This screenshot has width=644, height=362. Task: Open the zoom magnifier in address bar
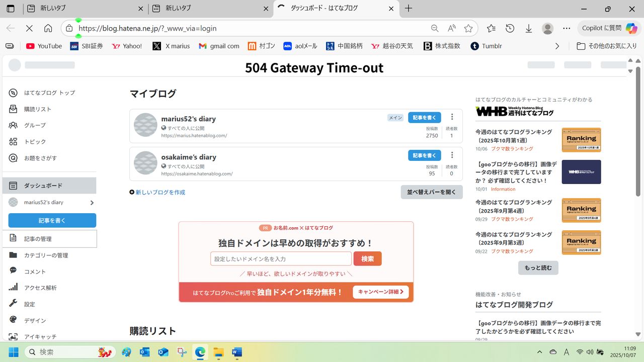point(435,28)
